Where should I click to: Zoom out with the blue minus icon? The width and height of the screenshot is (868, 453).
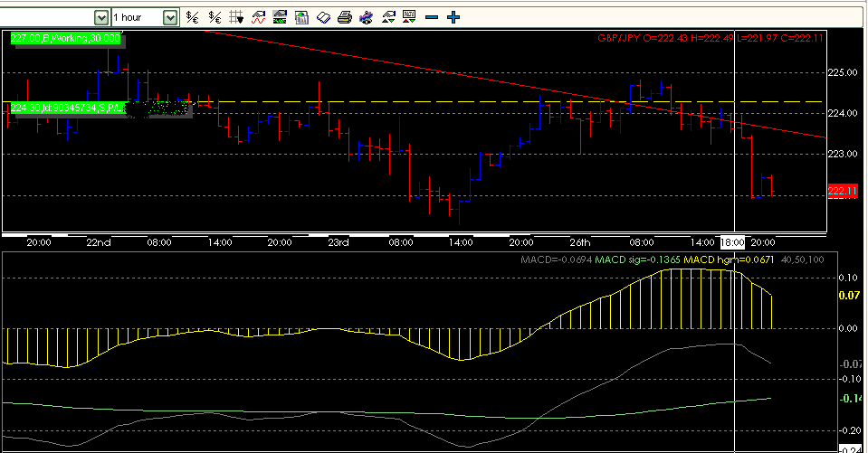(432, 18)
